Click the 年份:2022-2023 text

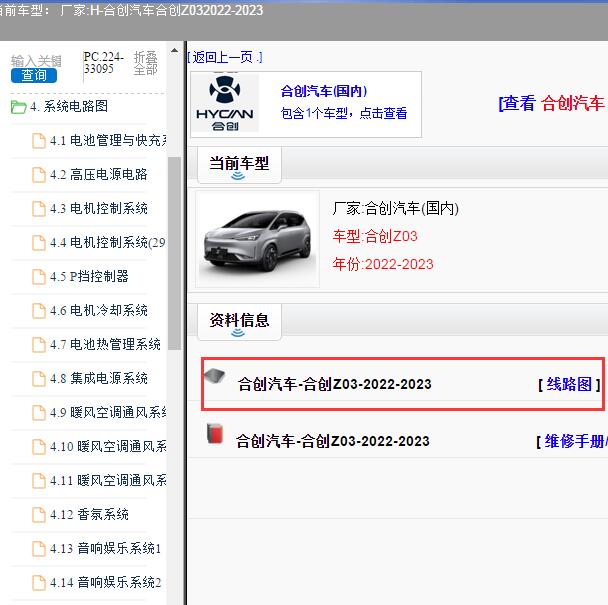pyautogui.click(x=383, y=264)
